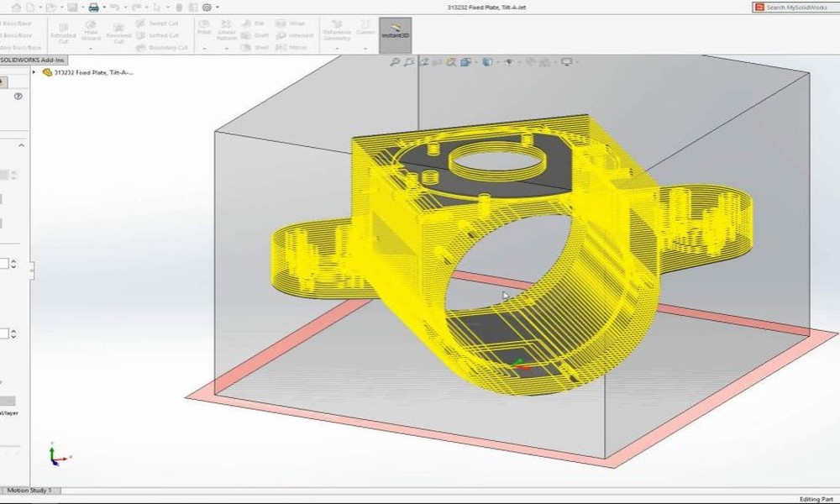
Task: Click the panel collapse handle on left edge
Action: tap(33, 269)
